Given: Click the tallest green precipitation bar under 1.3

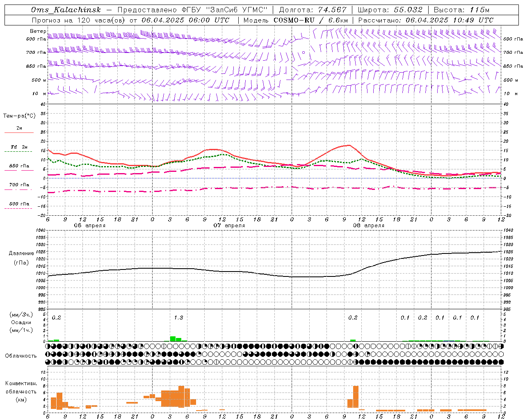Looking at the screenshot, I should [x=173, y=339].
